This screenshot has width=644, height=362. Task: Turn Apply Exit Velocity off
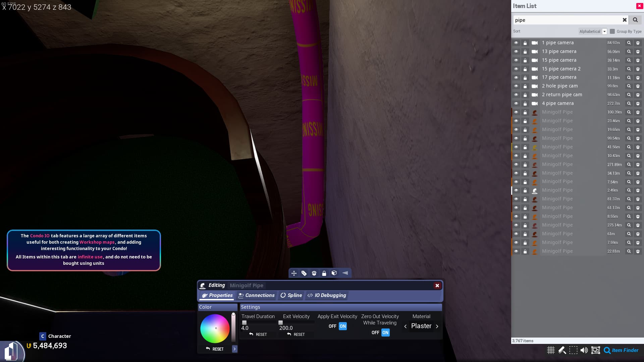click(x=332, y=326)
